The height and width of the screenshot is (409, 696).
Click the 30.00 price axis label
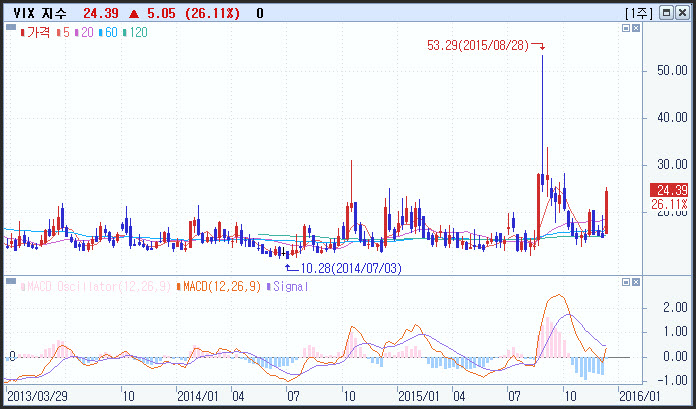(x=672, y=165)
